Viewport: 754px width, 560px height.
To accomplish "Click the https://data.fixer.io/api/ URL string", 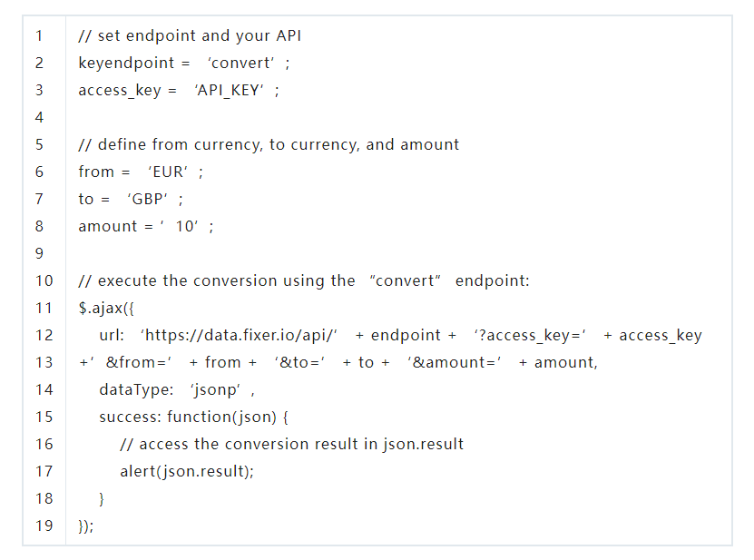I will coord(240,335).
